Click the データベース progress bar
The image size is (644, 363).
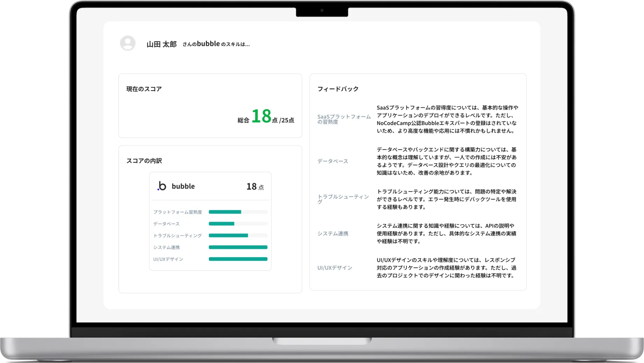tap(238, 224)
